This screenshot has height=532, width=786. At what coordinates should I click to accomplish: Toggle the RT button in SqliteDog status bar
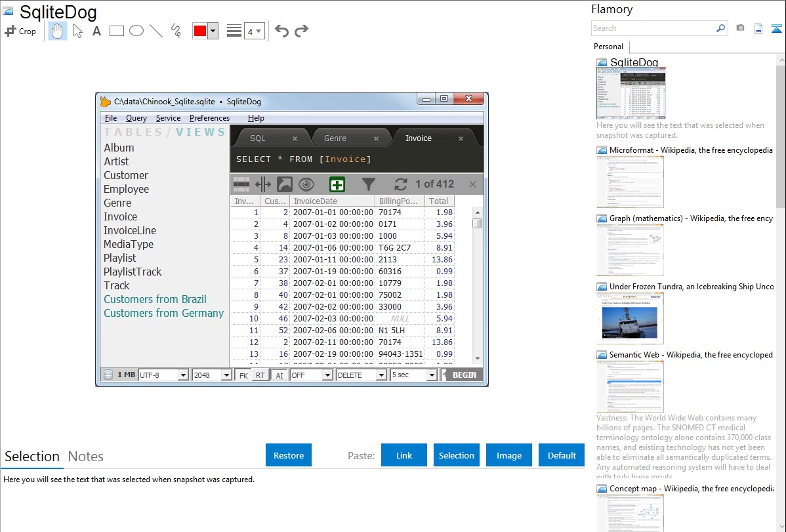click(260, 375)
